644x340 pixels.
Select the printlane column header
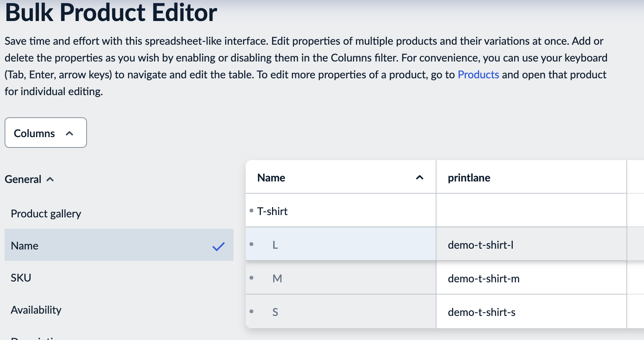469,177
